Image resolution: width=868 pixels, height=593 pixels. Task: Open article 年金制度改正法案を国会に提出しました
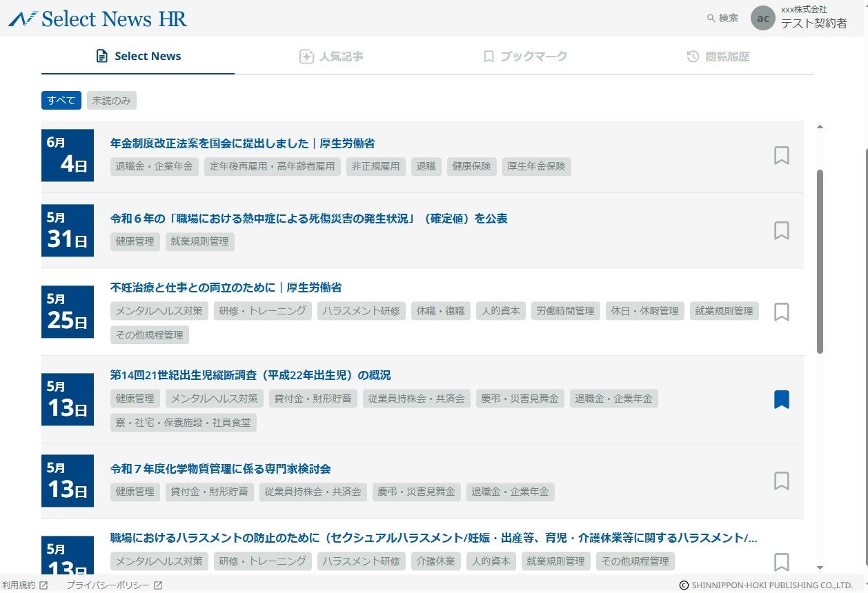243,143
